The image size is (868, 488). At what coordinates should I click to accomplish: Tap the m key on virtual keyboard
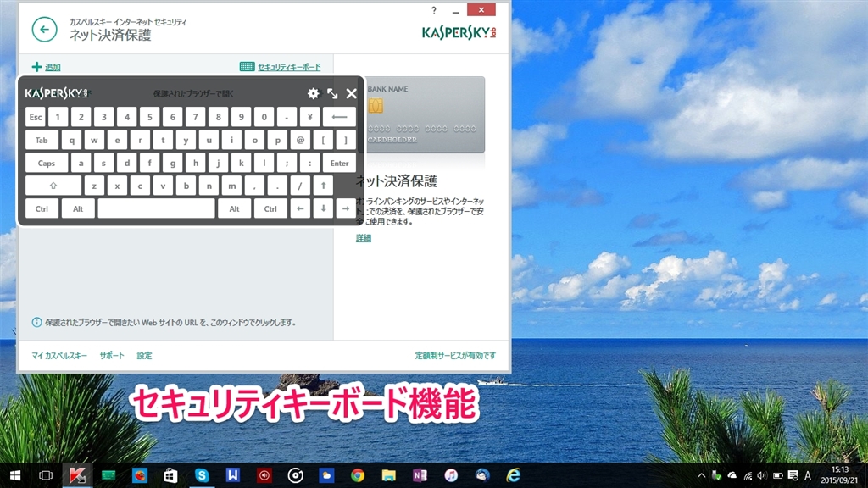coord(232,186)
